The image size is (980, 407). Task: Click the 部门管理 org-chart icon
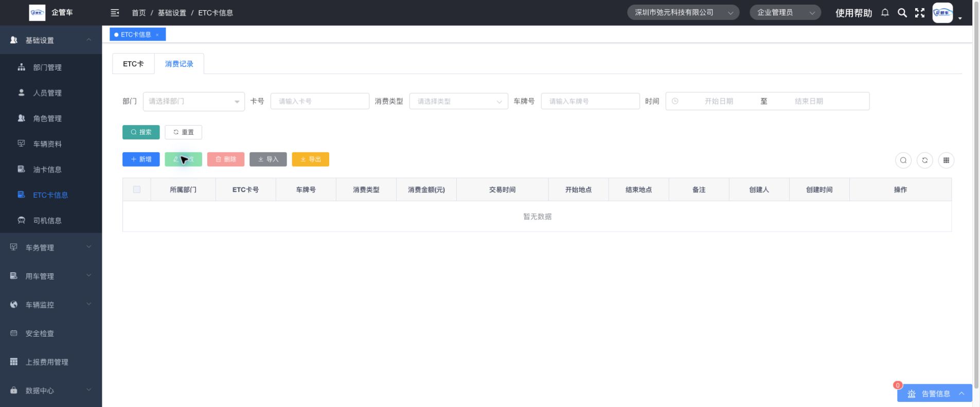coord(22,67)
